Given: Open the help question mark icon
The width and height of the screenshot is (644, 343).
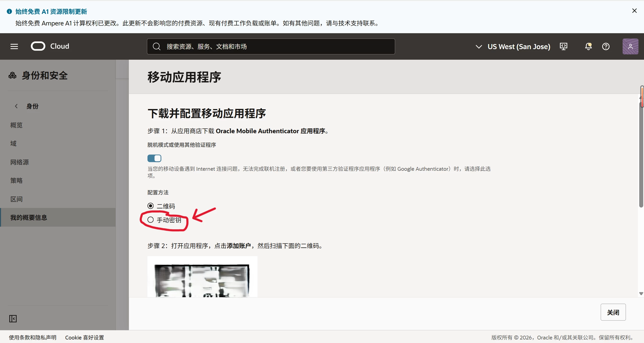Looking at the screenshot, I should click(x=606, y=46).
